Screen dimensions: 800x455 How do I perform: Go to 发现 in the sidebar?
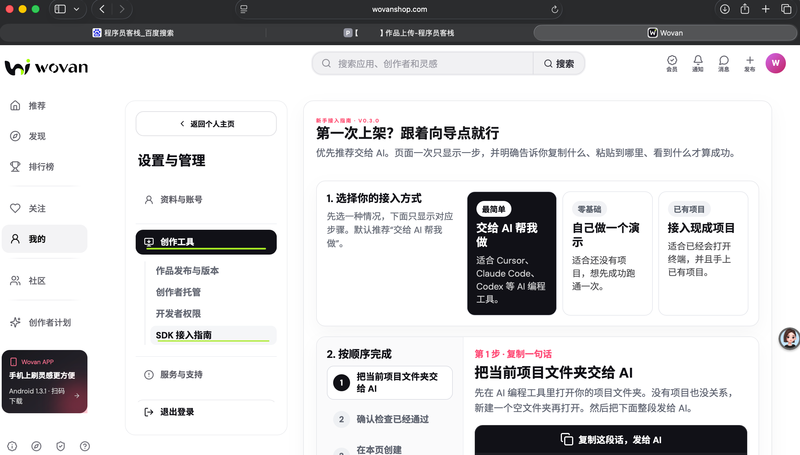(44, 136)
